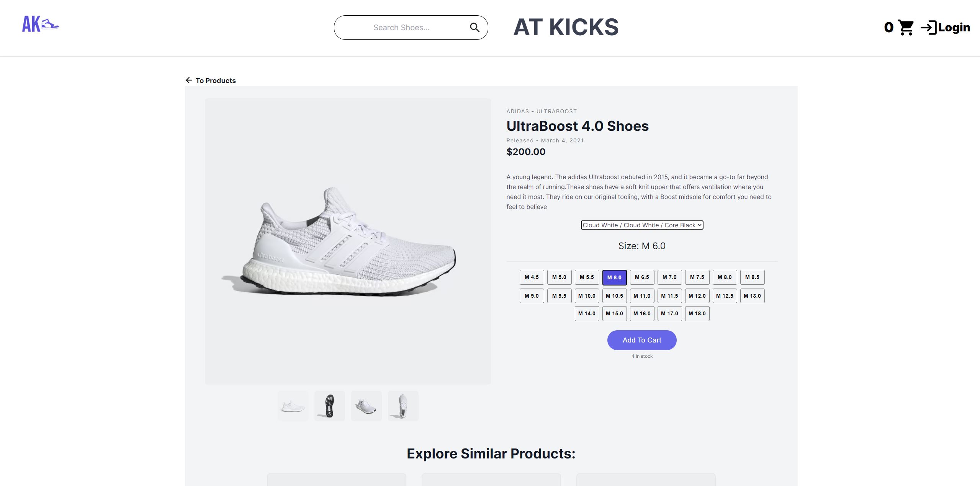980x486 pixels.
Task: Click the To Products link
Action: pyautogui.click(x=216, y=81)
